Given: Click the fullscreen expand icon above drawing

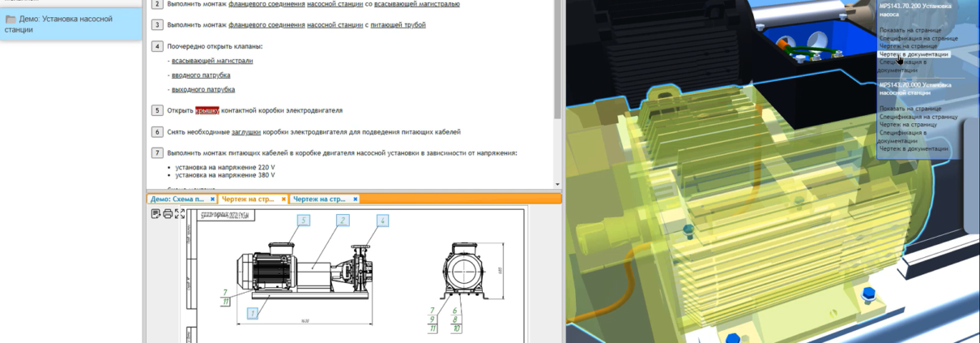Looking at the screenshot, I should click(x=180, y=214).
